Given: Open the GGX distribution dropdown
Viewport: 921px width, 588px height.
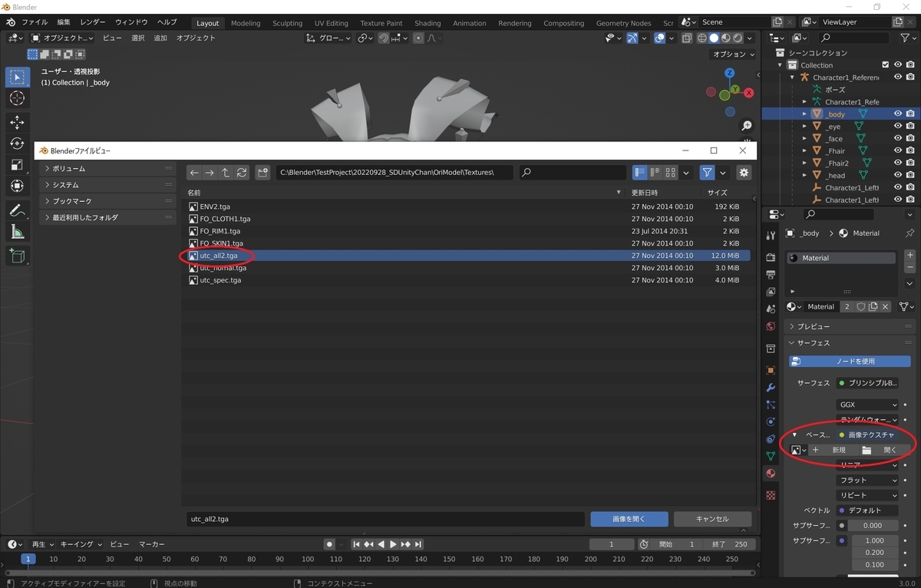Looking at the screenshot, I should tap(867, 405).
